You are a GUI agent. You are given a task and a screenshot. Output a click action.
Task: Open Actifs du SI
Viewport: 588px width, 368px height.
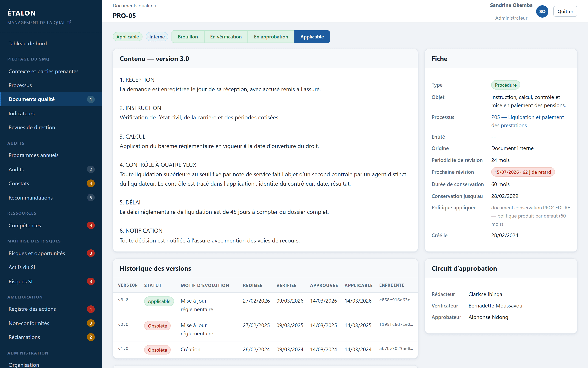click(x=51, y=267)
